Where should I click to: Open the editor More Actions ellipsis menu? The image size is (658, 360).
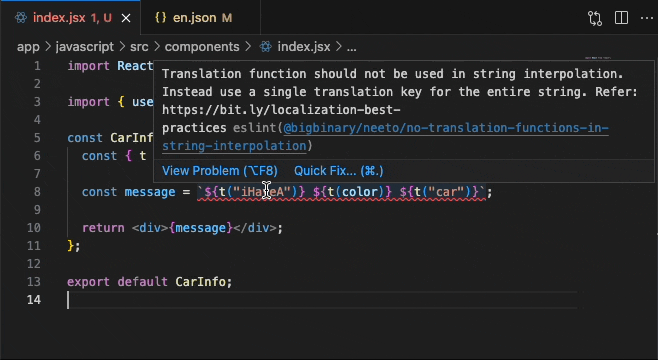[647, 18]
